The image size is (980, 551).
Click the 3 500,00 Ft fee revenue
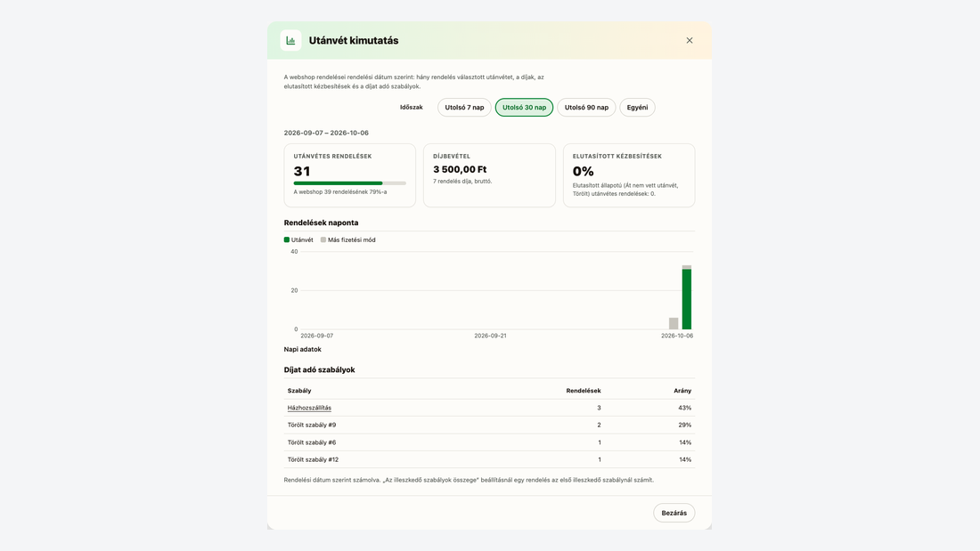pyautogui.click(x=460, y=169)
